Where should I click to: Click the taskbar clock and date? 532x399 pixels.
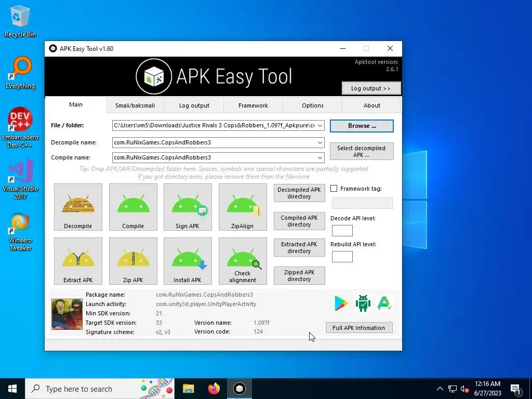click(x=487, y=389)
